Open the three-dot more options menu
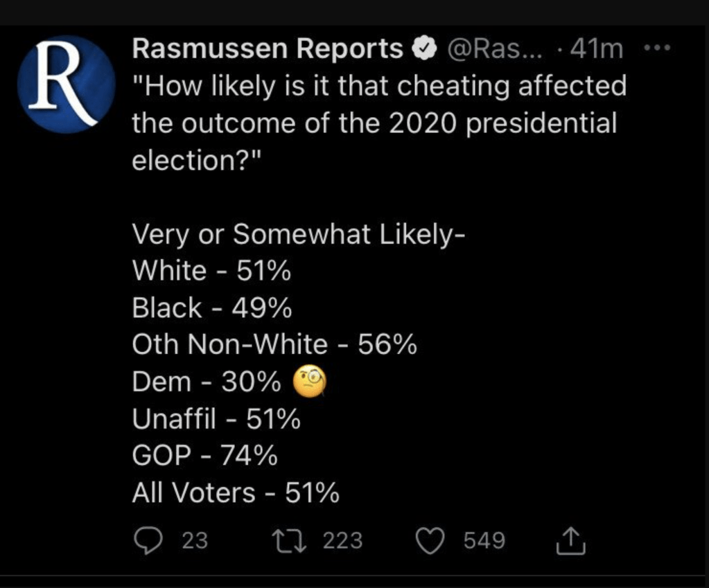The image size is (709, 588). click(x=657, y=48)
